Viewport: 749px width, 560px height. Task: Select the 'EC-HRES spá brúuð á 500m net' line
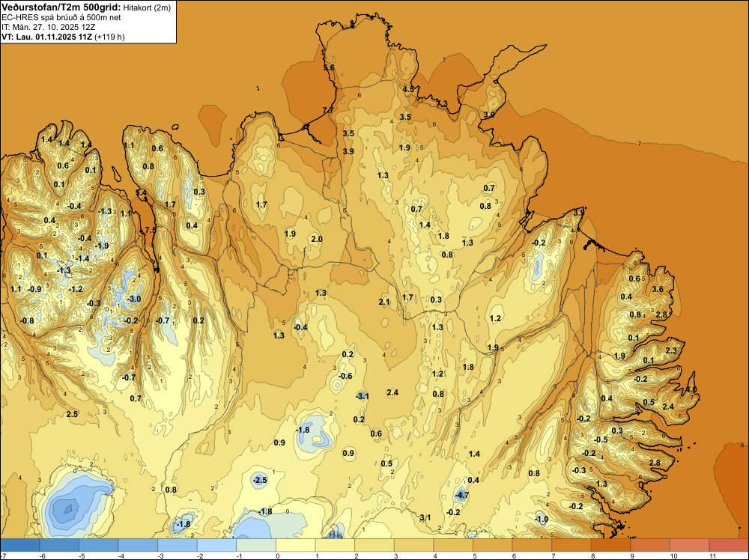[61, 18]
